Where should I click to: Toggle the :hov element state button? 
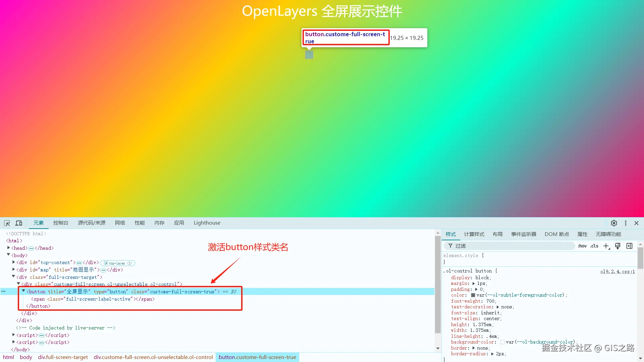click(x=582, y=246)
